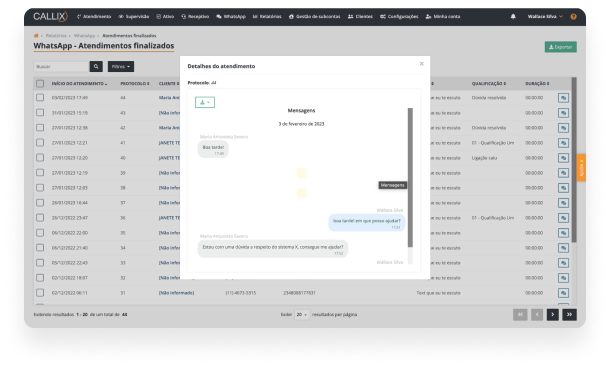Close the Detalhes do atendimento dialog
Image resolution: width=610 pixels, height=368 pixels.
point(421,64)
